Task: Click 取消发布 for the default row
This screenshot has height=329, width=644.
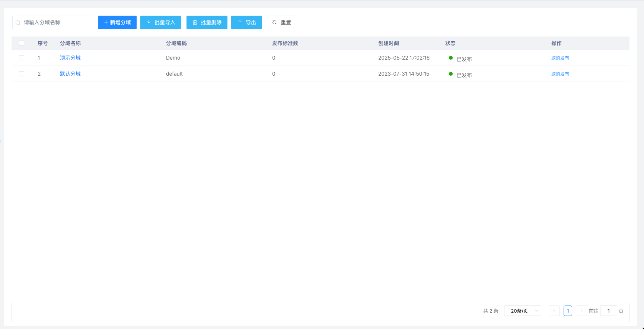Action: (x=560, y=74)
